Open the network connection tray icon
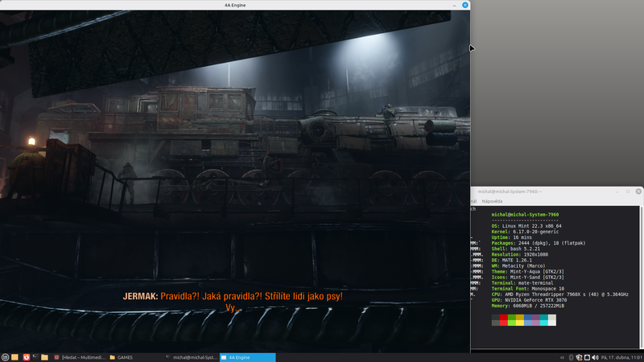The width and height of the screenshot is (644, 362). (587, 357)
